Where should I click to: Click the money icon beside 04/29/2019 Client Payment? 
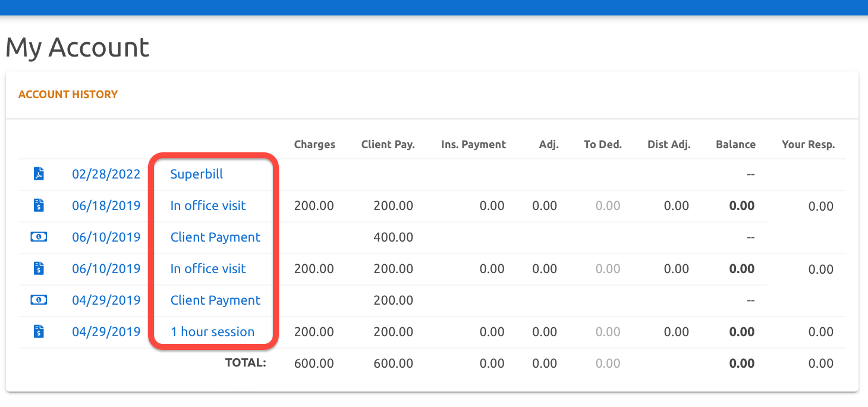[39, 300]
